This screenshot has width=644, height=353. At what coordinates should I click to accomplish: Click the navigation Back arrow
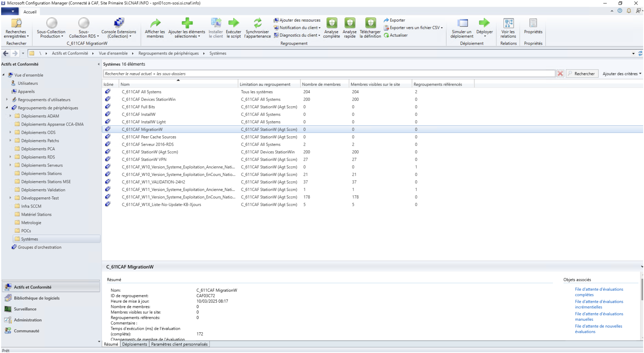click(6, 53)
